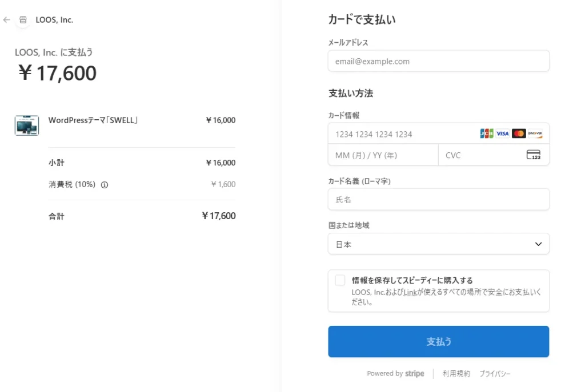Open the country or region dropdown
This screenshot has width=585, height=392.
438,244
